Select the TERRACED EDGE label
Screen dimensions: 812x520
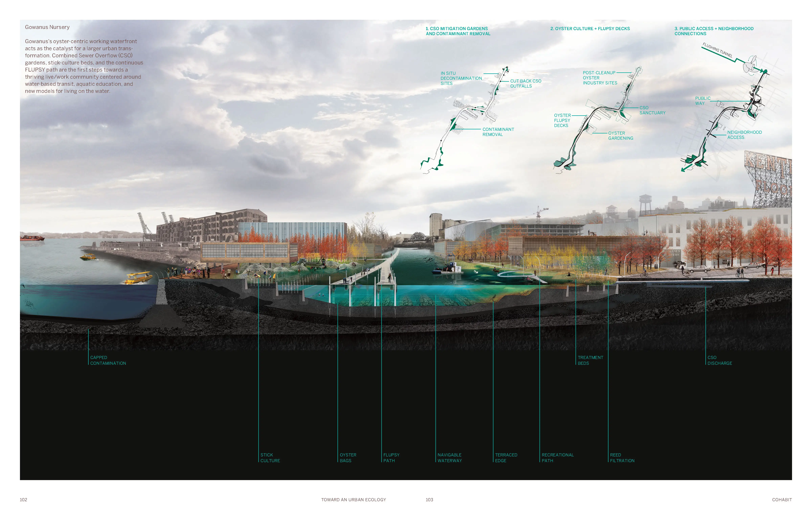[506, 458]
